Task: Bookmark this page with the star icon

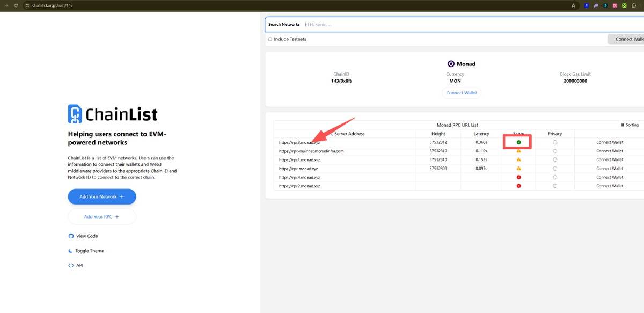Action: point(573,5)
